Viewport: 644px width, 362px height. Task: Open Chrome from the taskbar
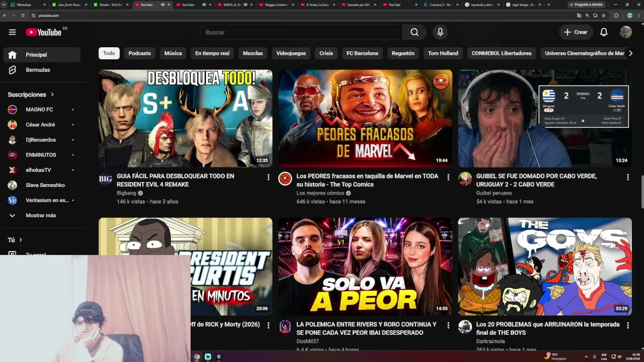pyautogui.click(x=197, y=357)
